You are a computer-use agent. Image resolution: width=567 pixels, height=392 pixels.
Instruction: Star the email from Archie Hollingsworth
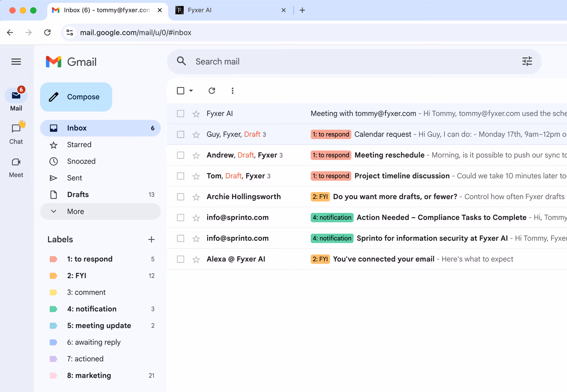(x=196, y=197)
